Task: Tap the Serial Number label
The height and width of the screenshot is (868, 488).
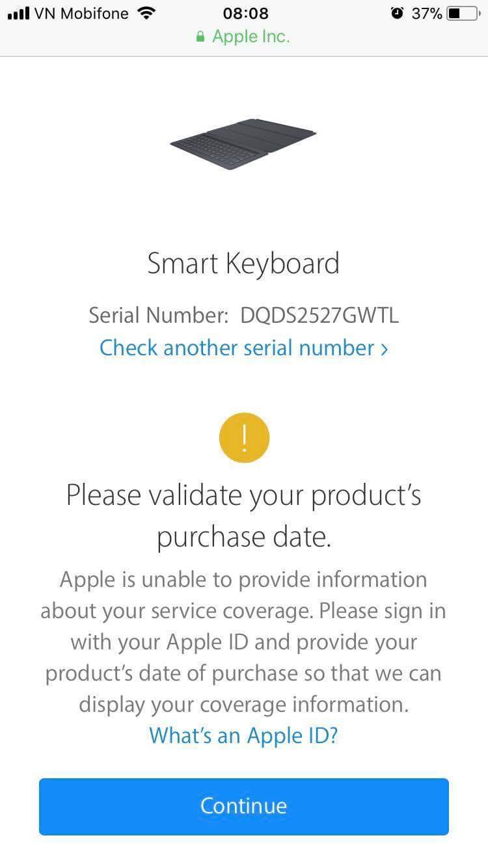Action: coord(159,316)
